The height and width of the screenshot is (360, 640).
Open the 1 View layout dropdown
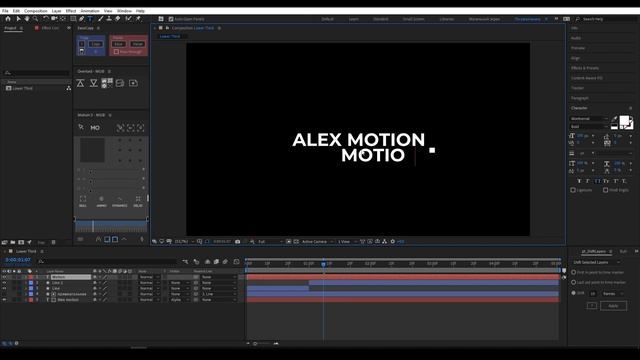[x=347, y=242]
